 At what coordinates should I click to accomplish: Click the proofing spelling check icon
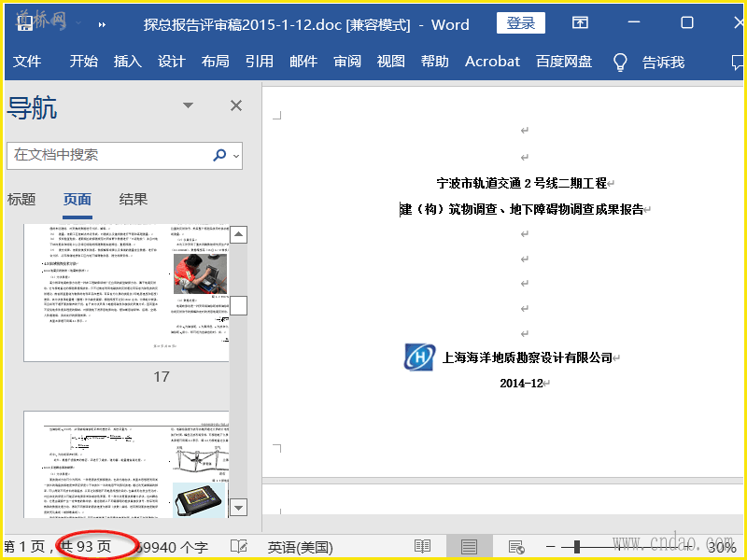tap(239, 547)
